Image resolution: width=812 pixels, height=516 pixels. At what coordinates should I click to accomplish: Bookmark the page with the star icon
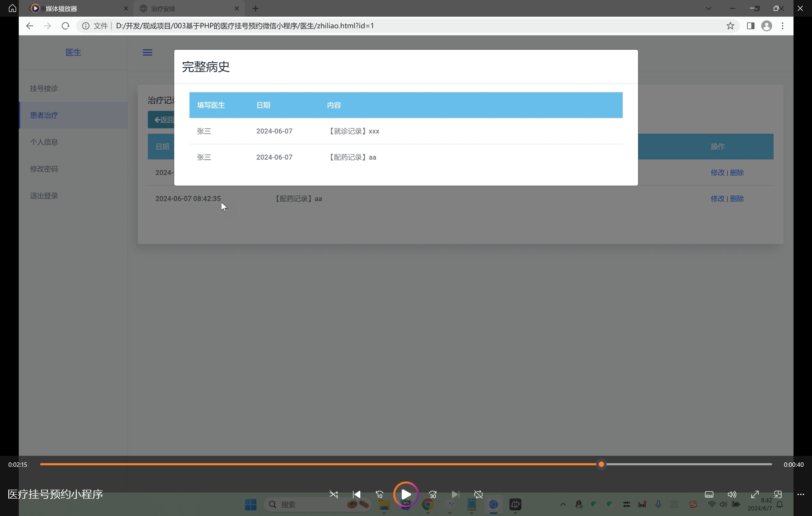730,26
